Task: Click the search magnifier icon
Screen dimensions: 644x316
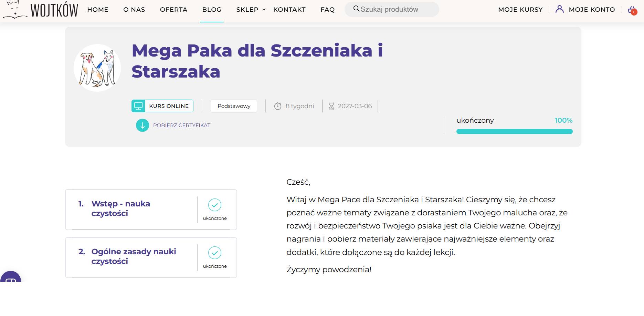Action: [356, 9]
